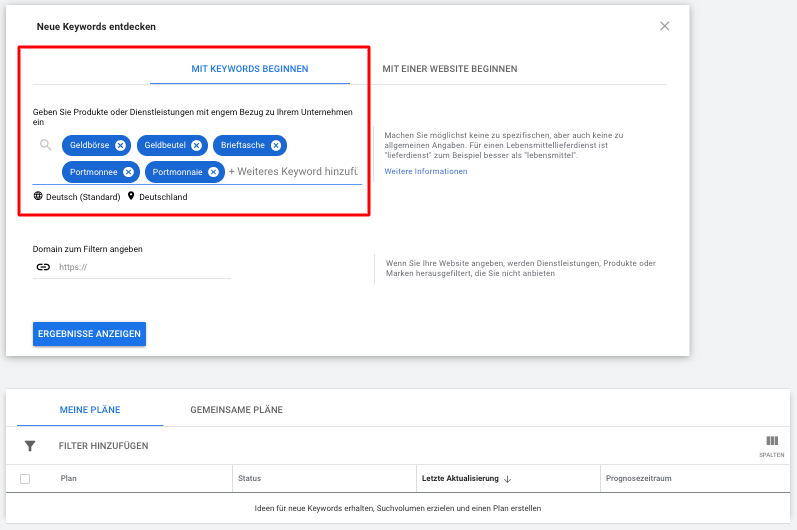The height and width of the screenshot is (530, 797).
Task: Click the Plan column header
Action: [x=68, y=478]
